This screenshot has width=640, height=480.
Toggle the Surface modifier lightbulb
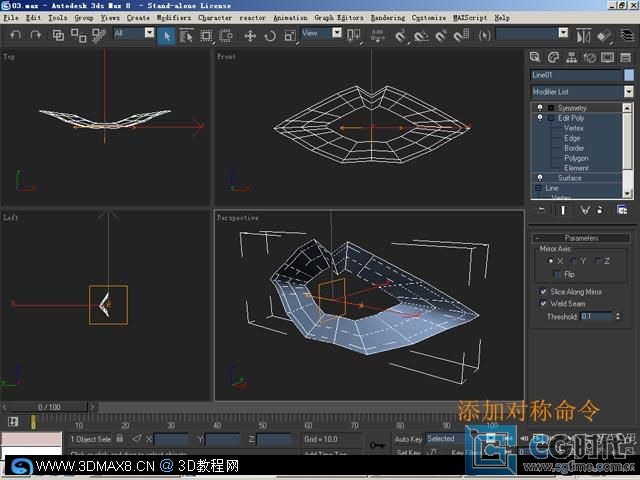[540, 178]
